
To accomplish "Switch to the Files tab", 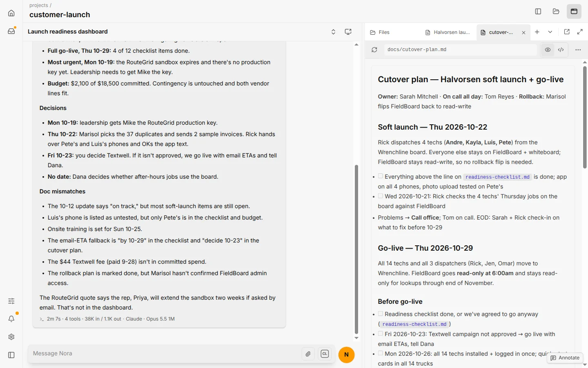I will click(x=380, y=32).
